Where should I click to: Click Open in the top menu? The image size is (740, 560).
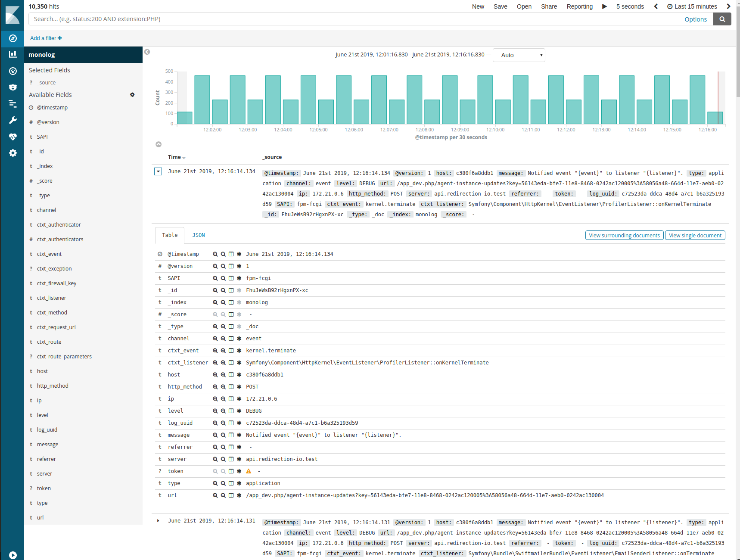[524, 6]
